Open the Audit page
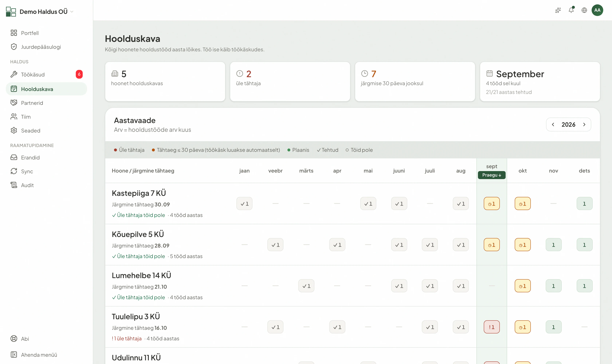Image resolution: width=612 pixels, height=364 pixels. click(46, 185)
